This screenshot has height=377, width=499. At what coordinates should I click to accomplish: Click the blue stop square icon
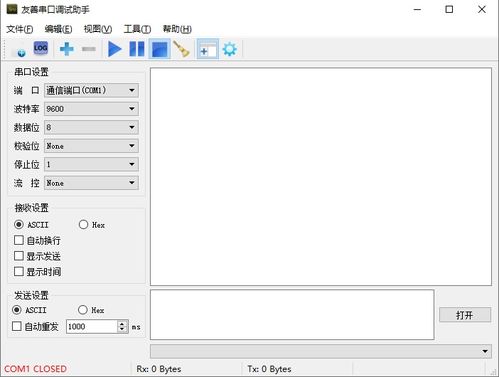tap(160, 49)
